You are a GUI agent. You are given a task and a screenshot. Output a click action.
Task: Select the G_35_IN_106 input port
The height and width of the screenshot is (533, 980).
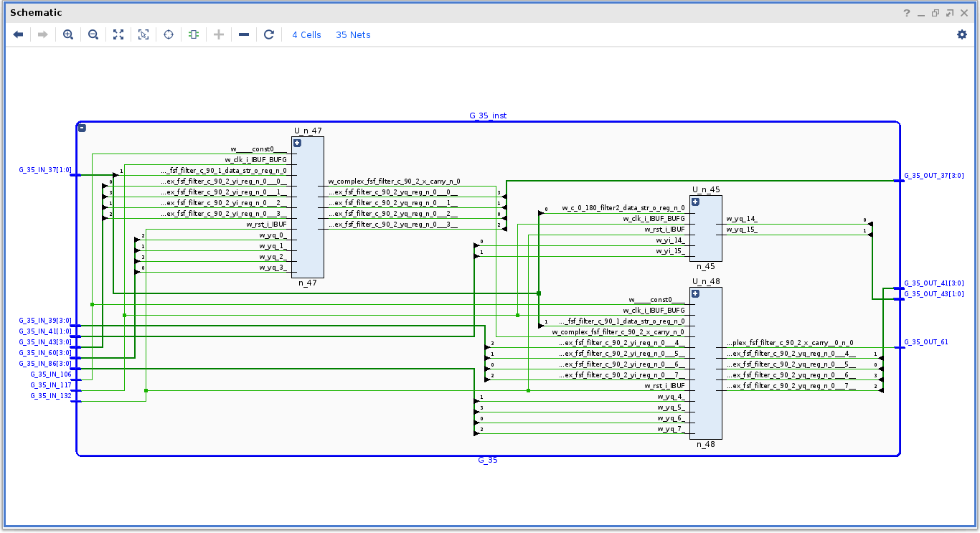(50, 374)
